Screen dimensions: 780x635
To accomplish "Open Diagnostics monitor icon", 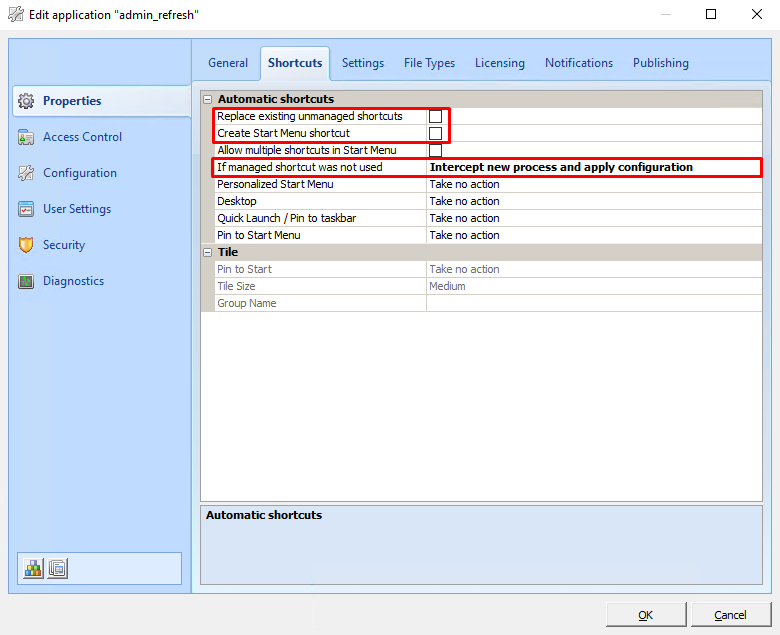I will [x=26, y=281].
